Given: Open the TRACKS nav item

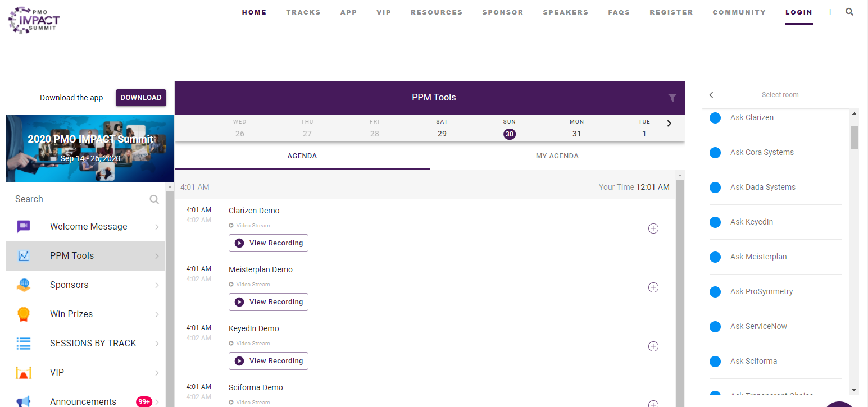Looking at the screenshot, I should [303, 12].
